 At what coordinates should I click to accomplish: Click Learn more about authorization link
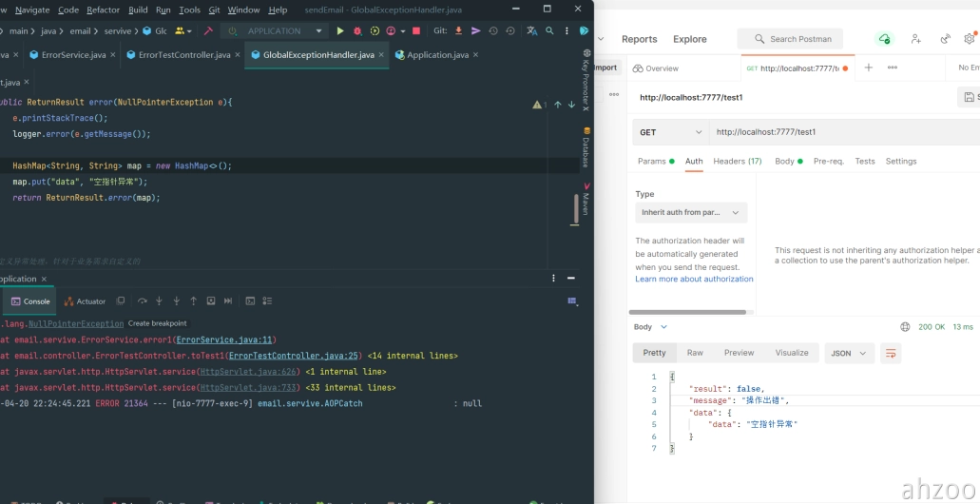(694, 280)
